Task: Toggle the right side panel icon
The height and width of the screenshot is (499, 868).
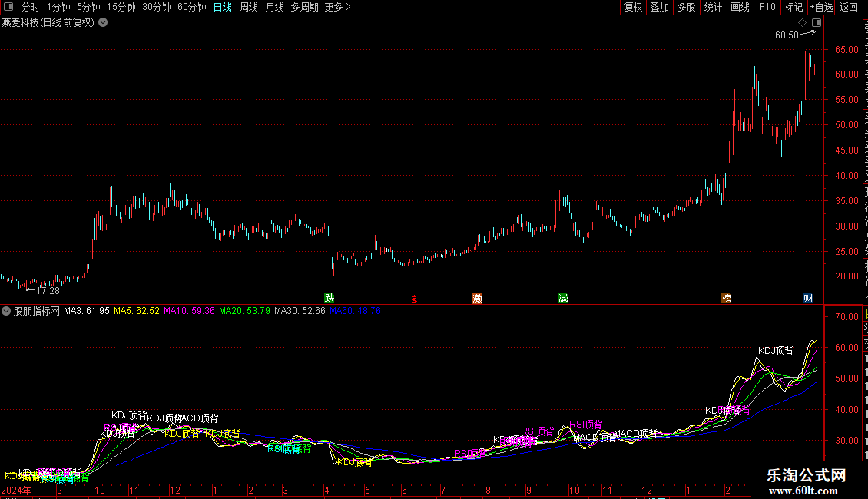Action: point(817,23)
